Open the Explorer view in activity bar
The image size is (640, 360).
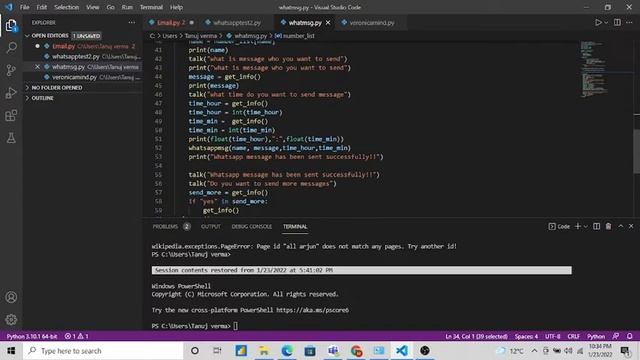pos(11,26)
